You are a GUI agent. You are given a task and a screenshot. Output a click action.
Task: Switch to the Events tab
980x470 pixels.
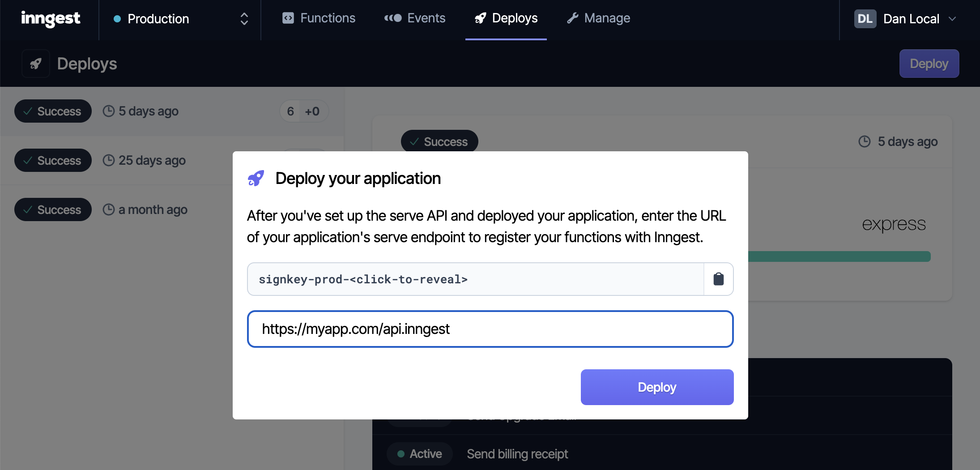pyautogui.click(x=415, y=18)
